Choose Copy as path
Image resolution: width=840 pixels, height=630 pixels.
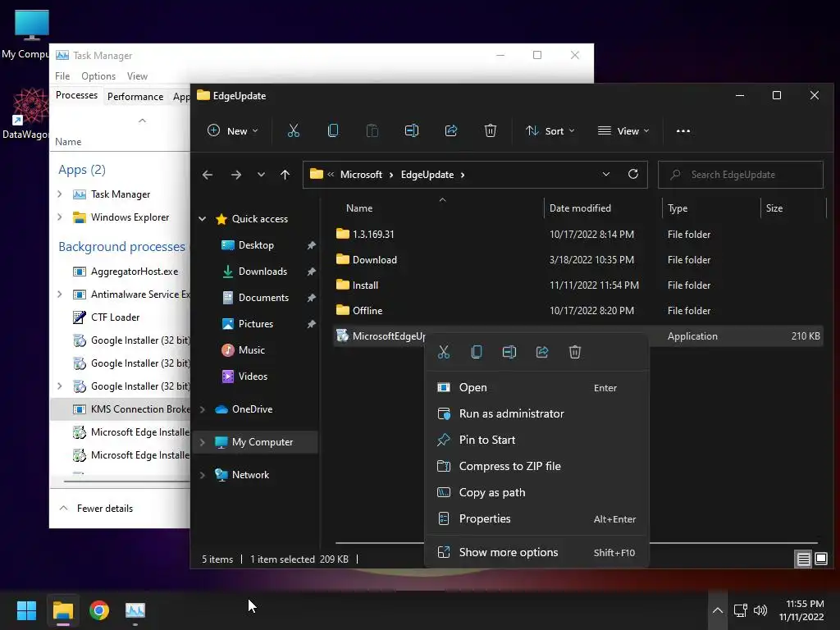pyautogui.click(x=536, y=492)
